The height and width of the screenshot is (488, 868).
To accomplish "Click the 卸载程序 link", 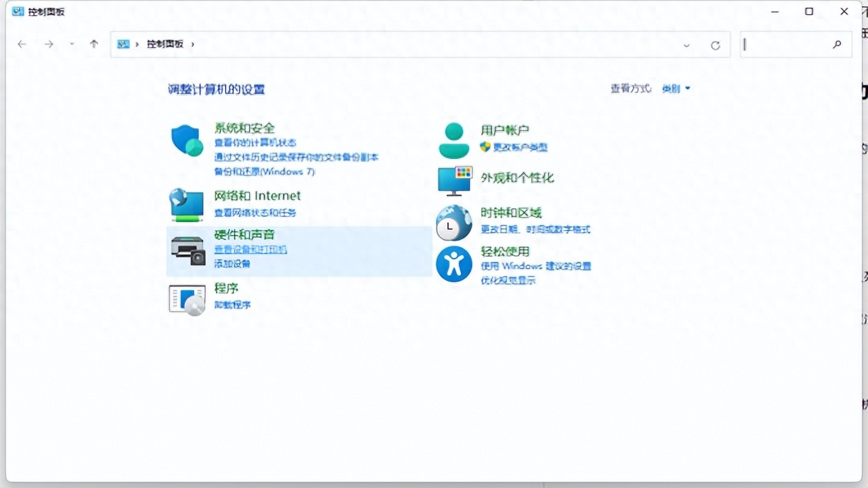I will 231,305.
